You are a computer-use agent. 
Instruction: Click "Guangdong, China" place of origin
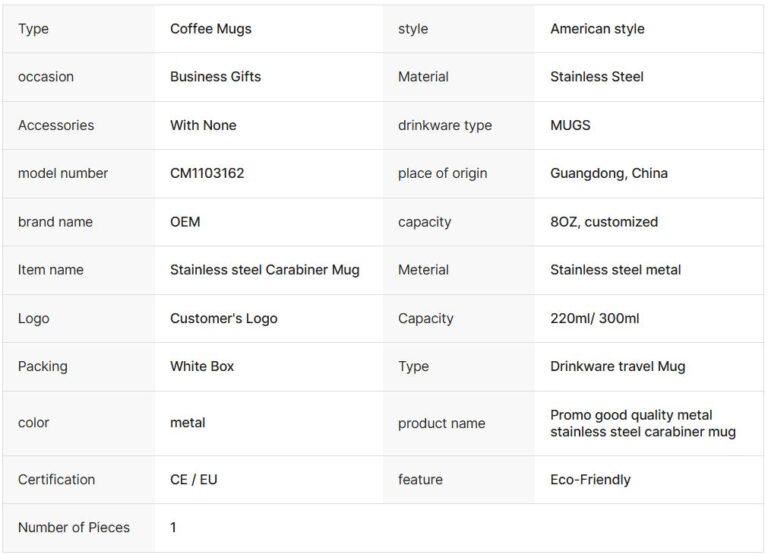tap(609, 173)
